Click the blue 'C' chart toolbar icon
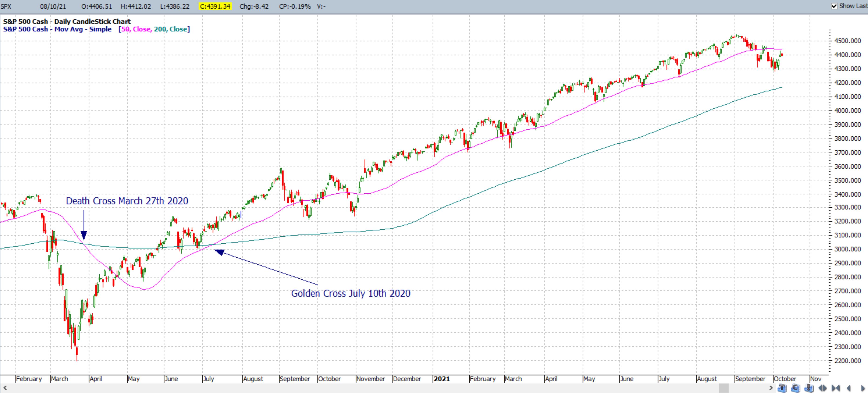Image resolution: width=868 pixels, height=393 pixels. (796, 388)
